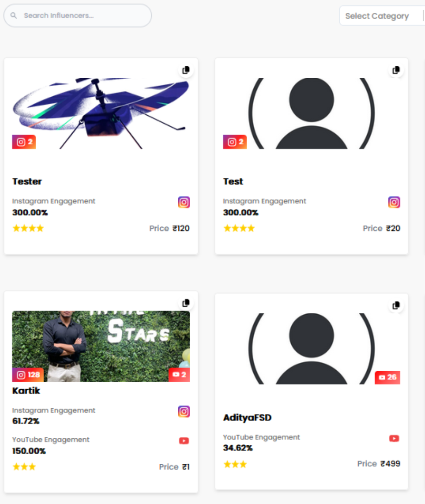Screen dimensions: 425x504
Task: Click Kartik's three-star rating
Action: (24, 467)
